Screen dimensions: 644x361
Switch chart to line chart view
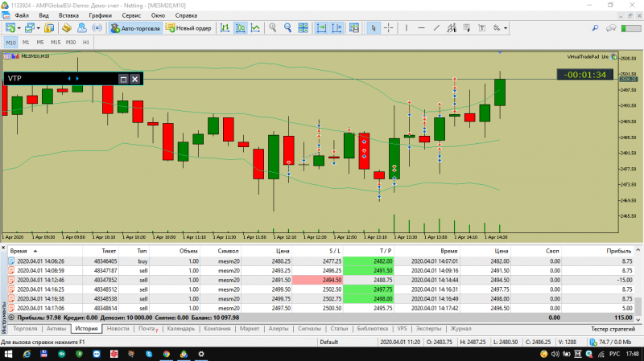coord(255,28)
